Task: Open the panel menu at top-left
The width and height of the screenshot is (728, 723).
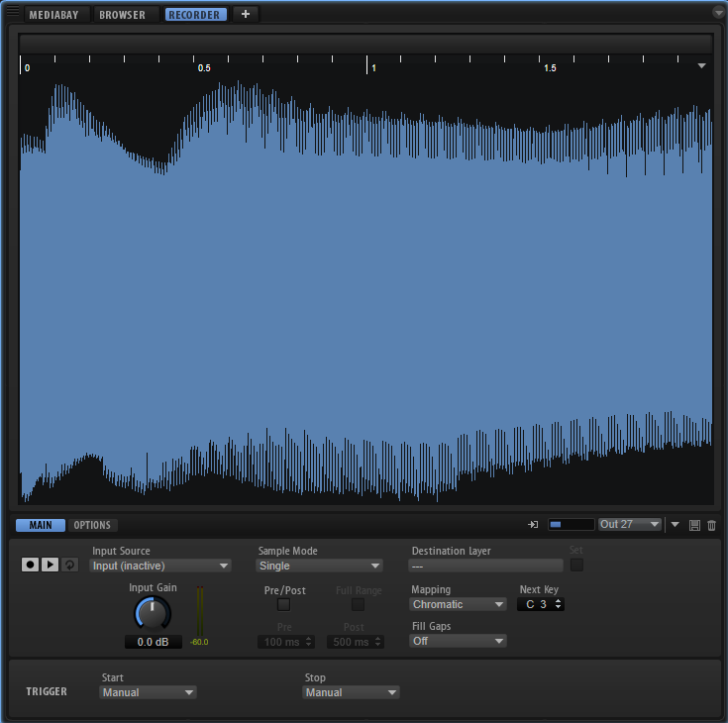Action: (13, 13)
